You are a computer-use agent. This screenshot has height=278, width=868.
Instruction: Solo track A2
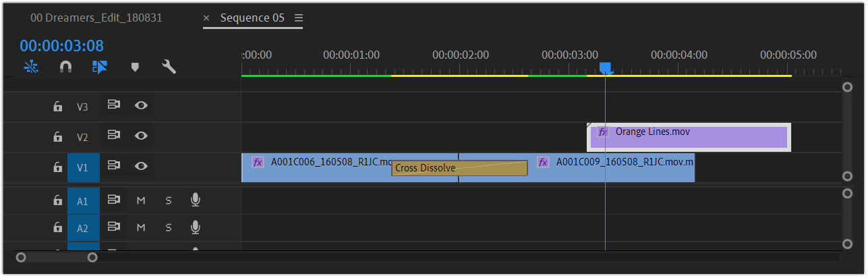(x=169, y=228)
